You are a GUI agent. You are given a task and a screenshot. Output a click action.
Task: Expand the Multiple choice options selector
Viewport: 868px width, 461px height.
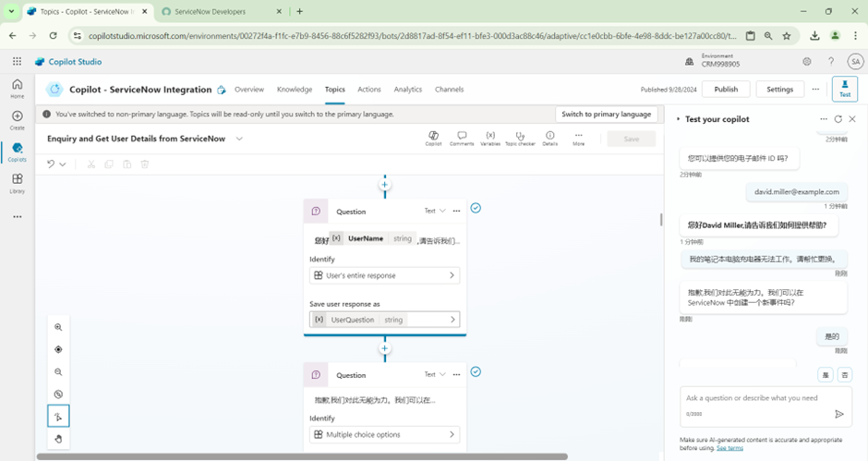(384, 434)
